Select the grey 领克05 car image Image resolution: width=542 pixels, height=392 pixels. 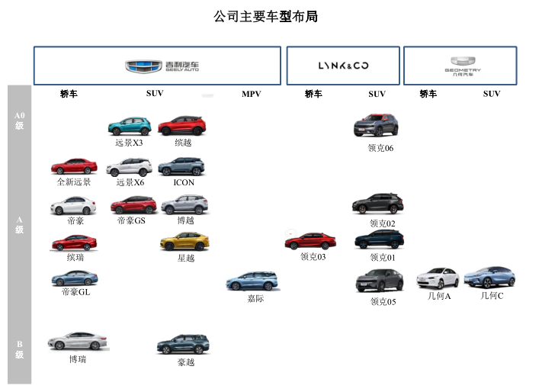[x=380, y=281]
